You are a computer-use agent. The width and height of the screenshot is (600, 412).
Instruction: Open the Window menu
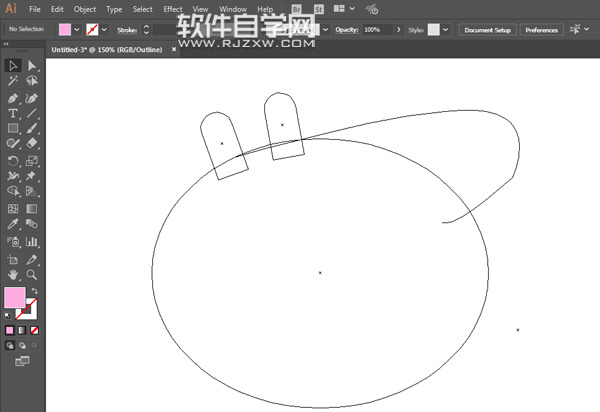[x=233, y=9]
